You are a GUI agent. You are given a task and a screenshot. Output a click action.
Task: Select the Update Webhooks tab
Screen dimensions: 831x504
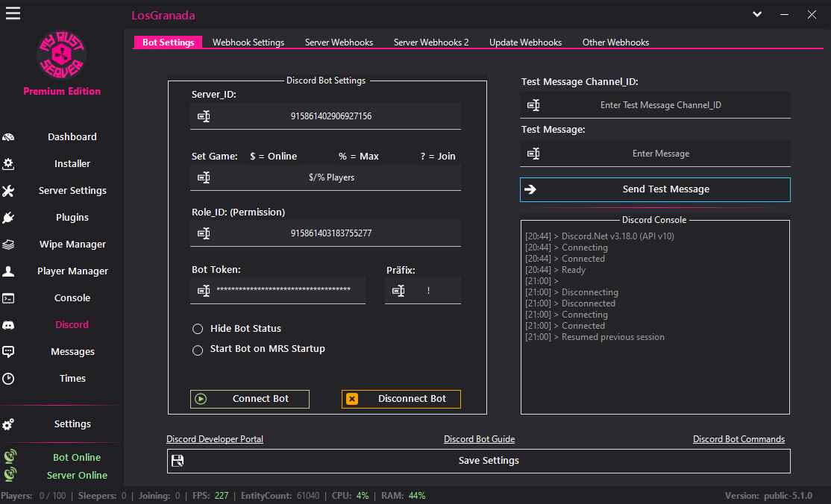click(x=526, y=42)
